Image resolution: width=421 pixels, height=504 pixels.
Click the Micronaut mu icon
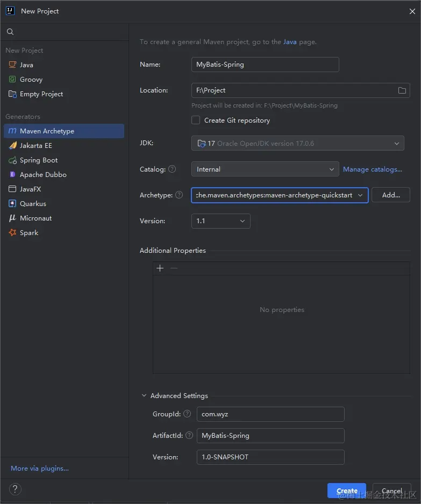point(12,218)
